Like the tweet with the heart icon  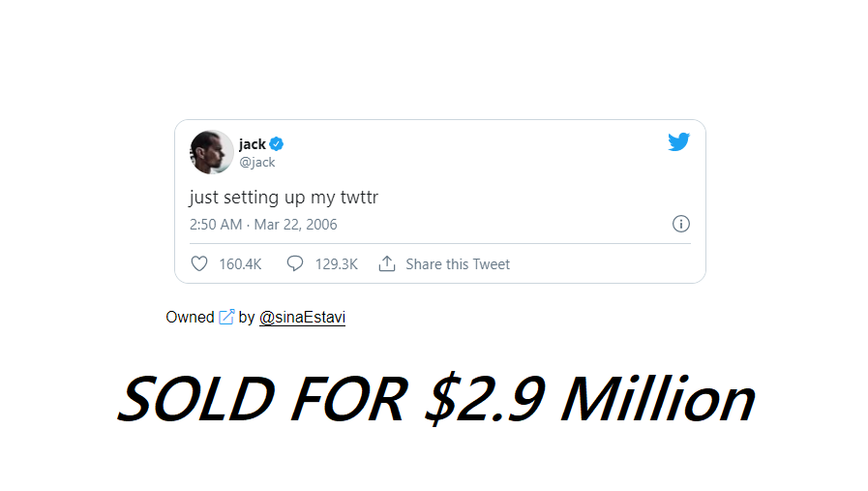(199, 263)
